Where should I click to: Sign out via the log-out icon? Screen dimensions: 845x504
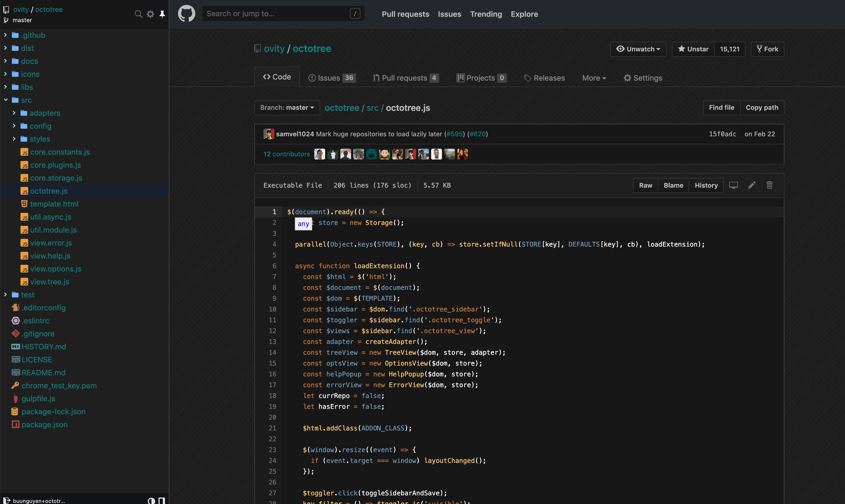(7, 500)
